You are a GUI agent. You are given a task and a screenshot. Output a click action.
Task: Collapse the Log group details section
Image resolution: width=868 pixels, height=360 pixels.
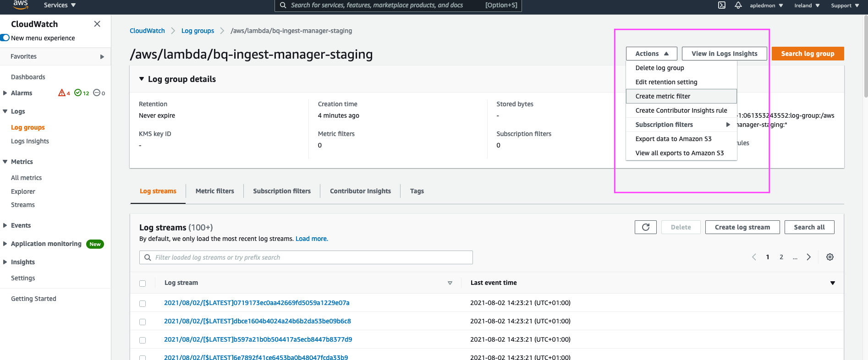(142, 79)
